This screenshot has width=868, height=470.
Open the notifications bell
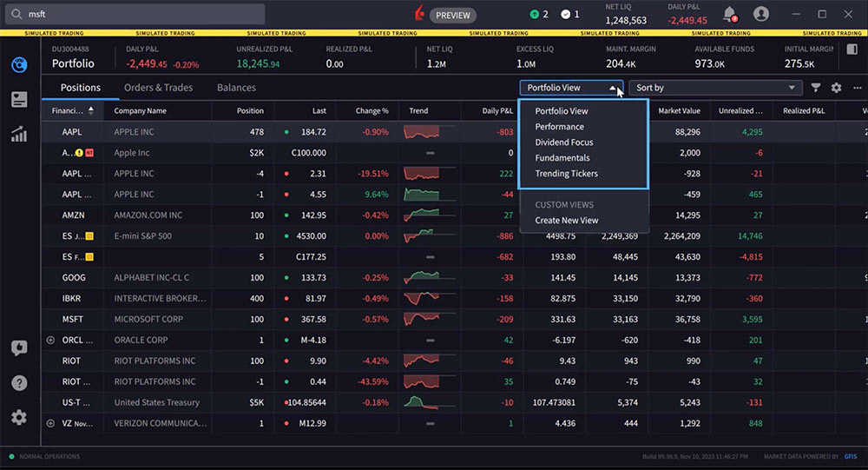[729, 14]
